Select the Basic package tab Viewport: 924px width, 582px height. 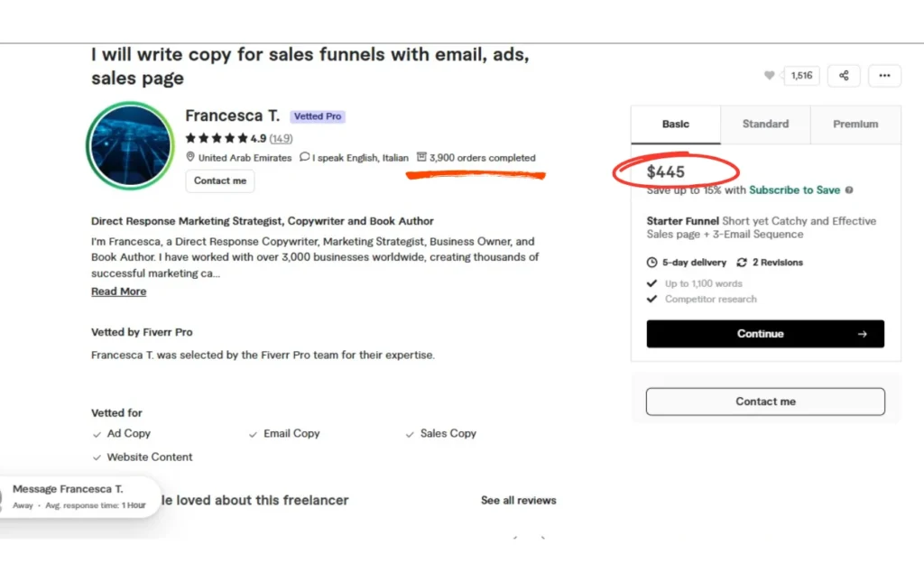pyautogui.click(x=675, y=125)
